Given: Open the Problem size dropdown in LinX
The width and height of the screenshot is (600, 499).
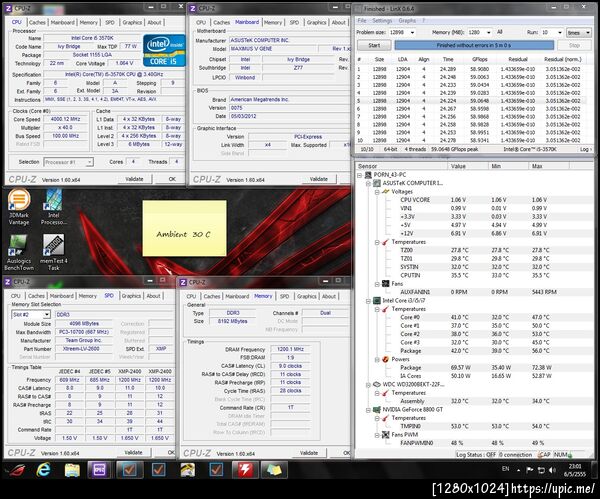Looking at the screenshot, I should [412, 33].
